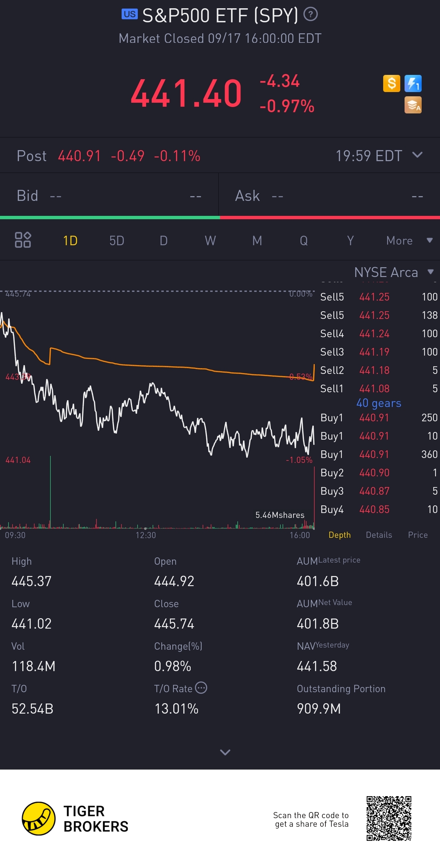
Task: Select the Depth tab
Action: pyautogui.click(x=339, y=535)
